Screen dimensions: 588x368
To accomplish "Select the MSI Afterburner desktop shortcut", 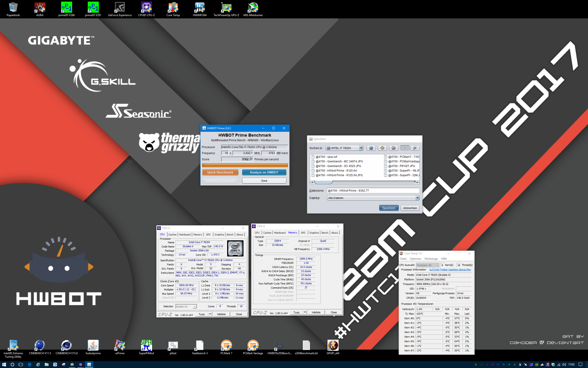I will 253,9.
